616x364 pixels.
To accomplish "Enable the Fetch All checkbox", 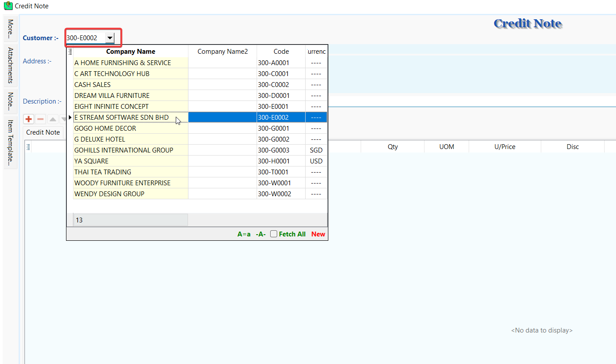I will point(274,234).
